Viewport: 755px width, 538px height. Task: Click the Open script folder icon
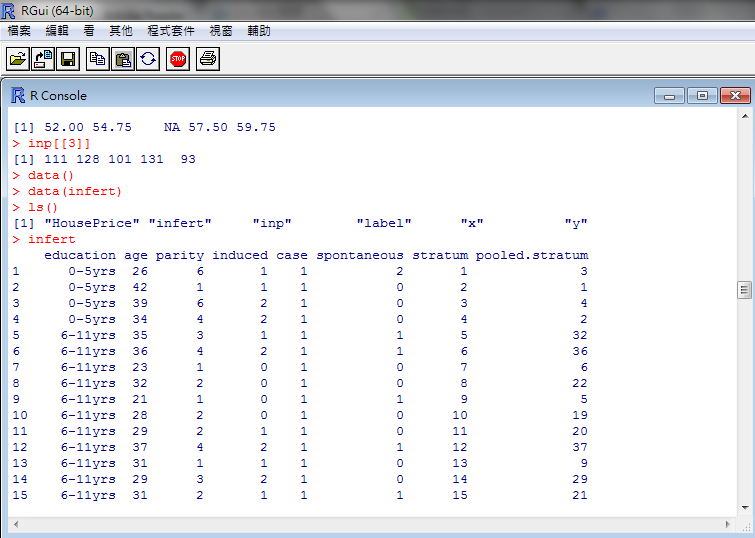pyautogui.click(x=18, y=59)
